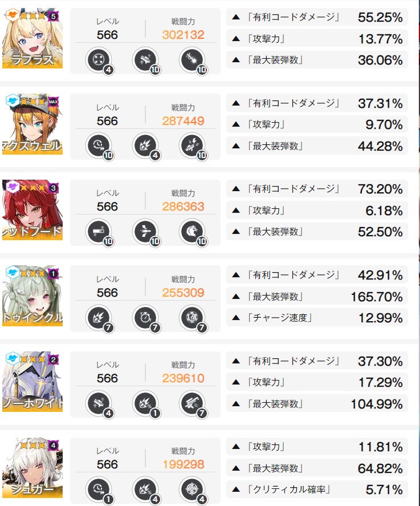This screenshot has height=506, width=420.
Task: Open マクスウェル character portrait
Action: pos(32,124)
